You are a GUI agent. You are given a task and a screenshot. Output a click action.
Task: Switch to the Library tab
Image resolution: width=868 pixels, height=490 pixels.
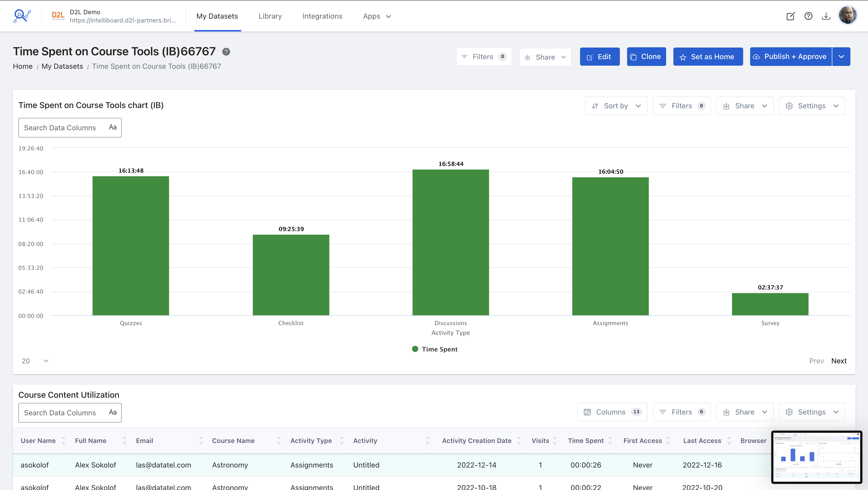coord(270,16)
